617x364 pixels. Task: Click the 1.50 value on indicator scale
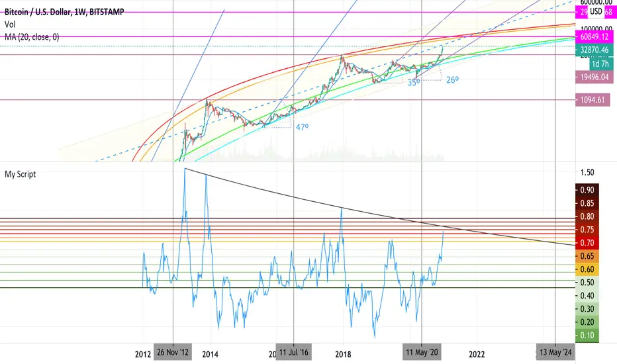(587, 173)
